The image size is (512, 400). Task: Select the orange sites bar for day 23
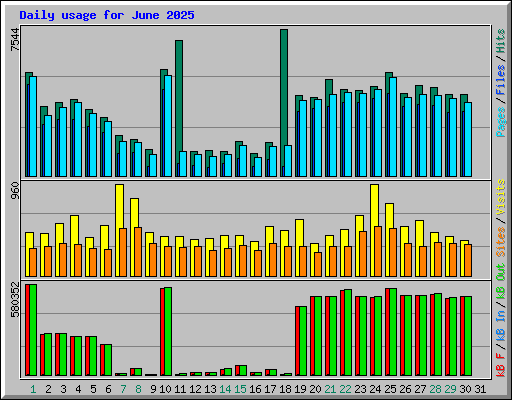pos(363,254)
